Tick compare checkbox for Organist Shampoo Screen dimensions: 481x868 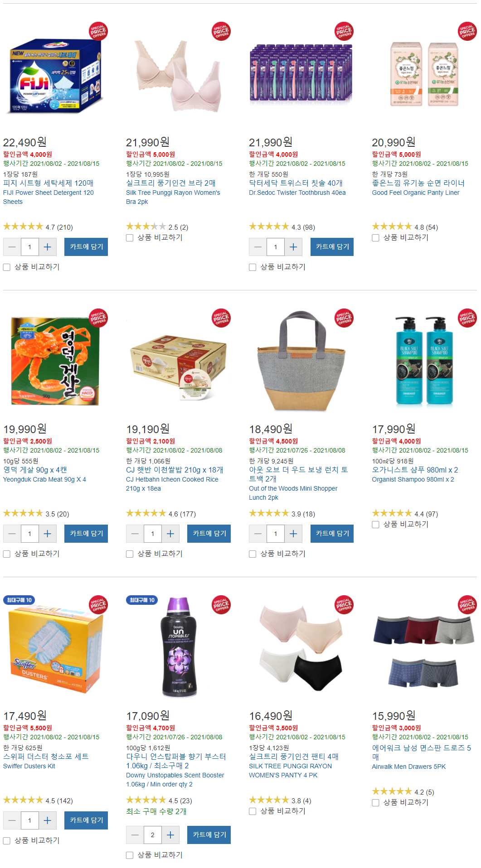375,525
